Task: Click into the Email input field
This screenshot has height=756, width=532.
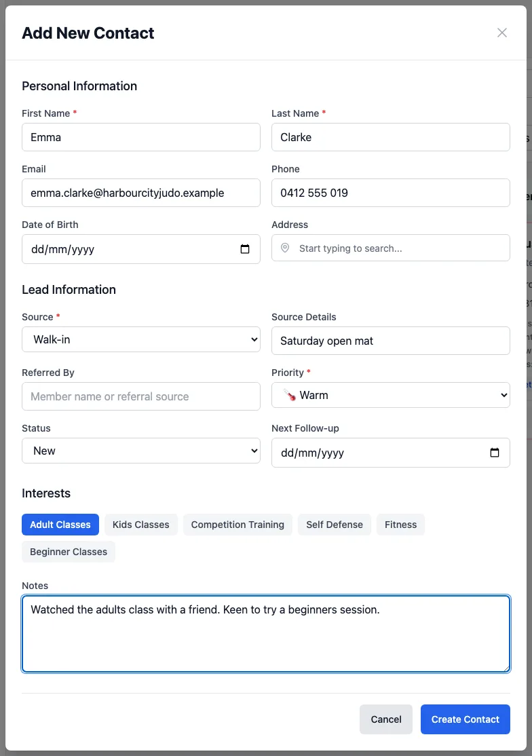Action: pos(141,193)
